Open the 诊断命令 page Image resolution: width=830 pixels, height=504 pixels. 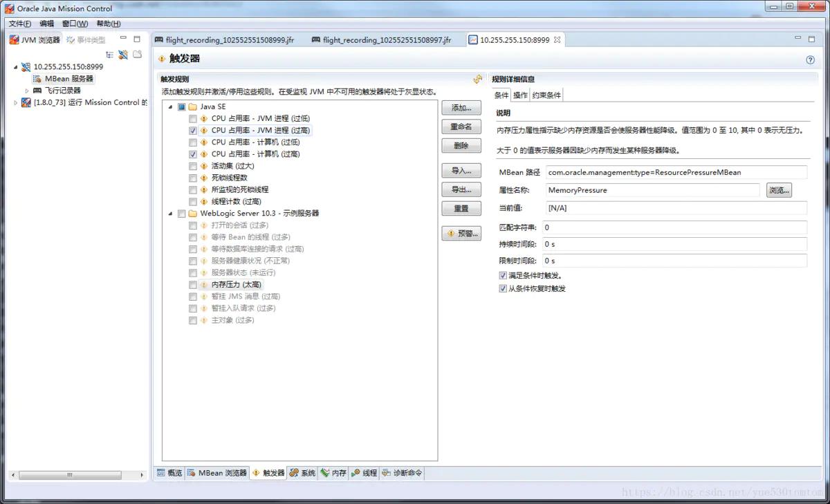(x=402, y=473)
